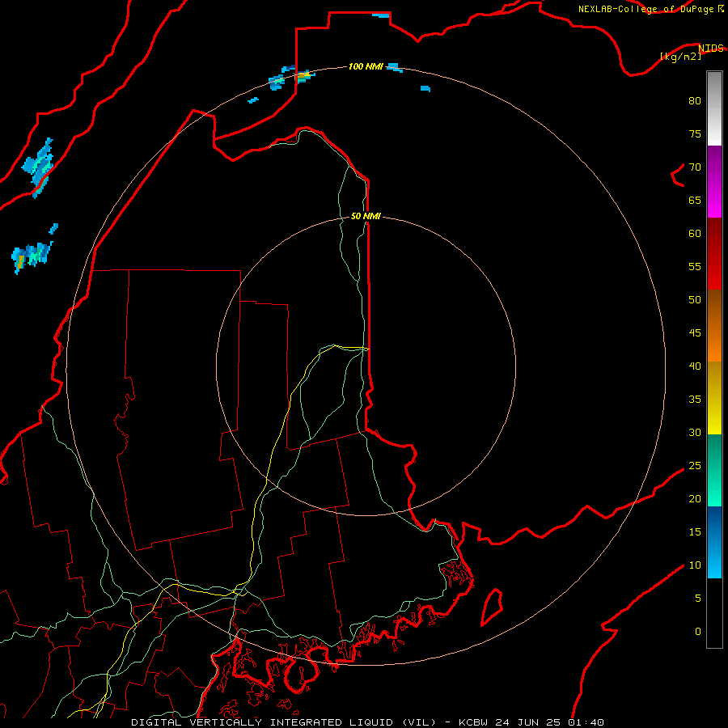Select the green color scale segment
728x728 pixels.
pos(714,470)
